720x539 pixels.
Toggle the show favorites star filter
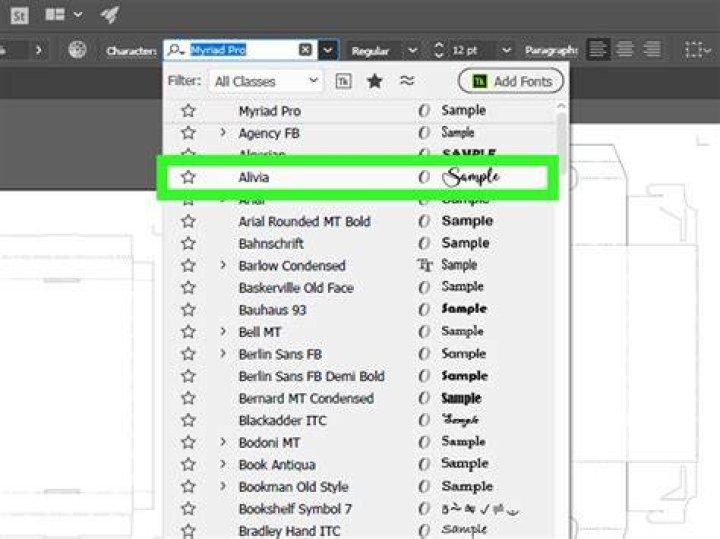[x=375, y=81]
